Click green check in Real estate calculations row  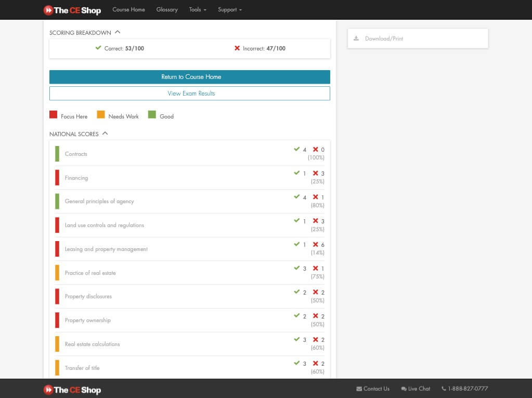tap(297, 339)
